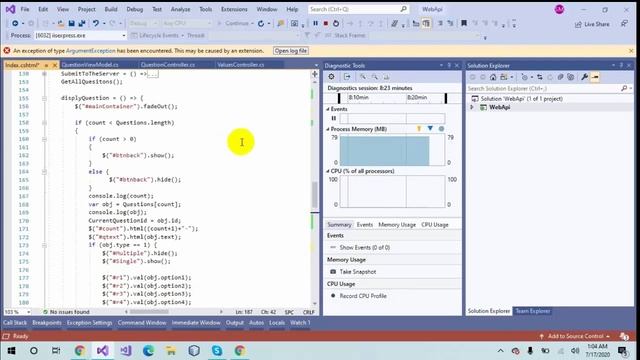Open Skype from the taskbar

pyautogui.click(x=217, y=351)
